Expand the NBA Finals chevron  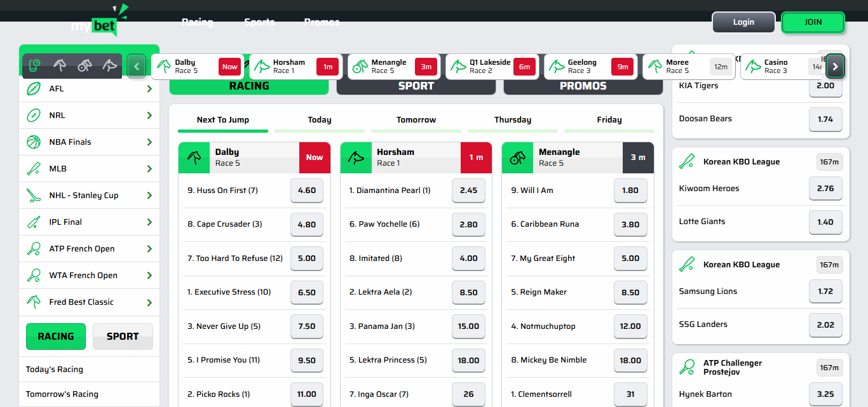[x=149, y=142]
